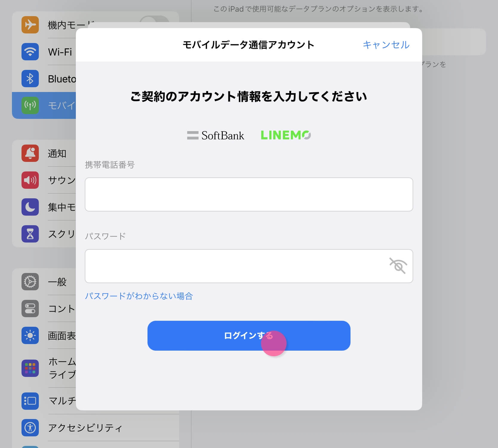Tap the Home Screen grid icon
Image resolution: width=498 pixels, height=448 pixels.
[x=30, y=368]
